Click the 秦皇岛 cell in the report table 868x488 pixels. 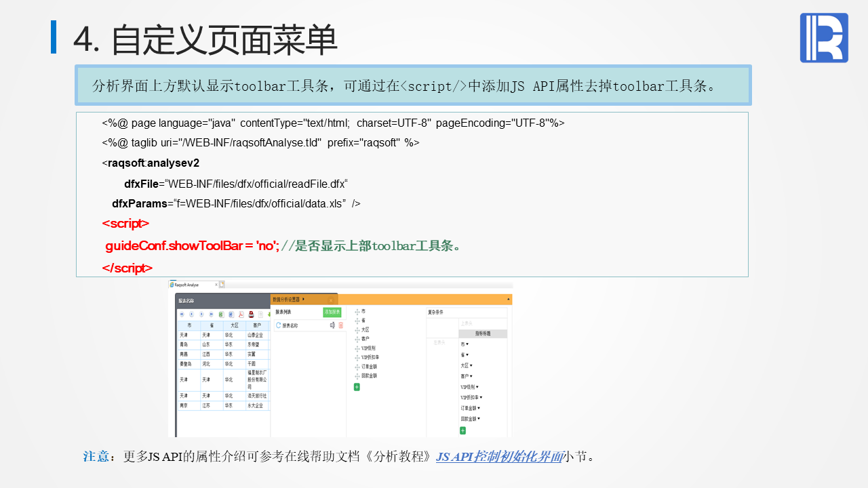189,363
